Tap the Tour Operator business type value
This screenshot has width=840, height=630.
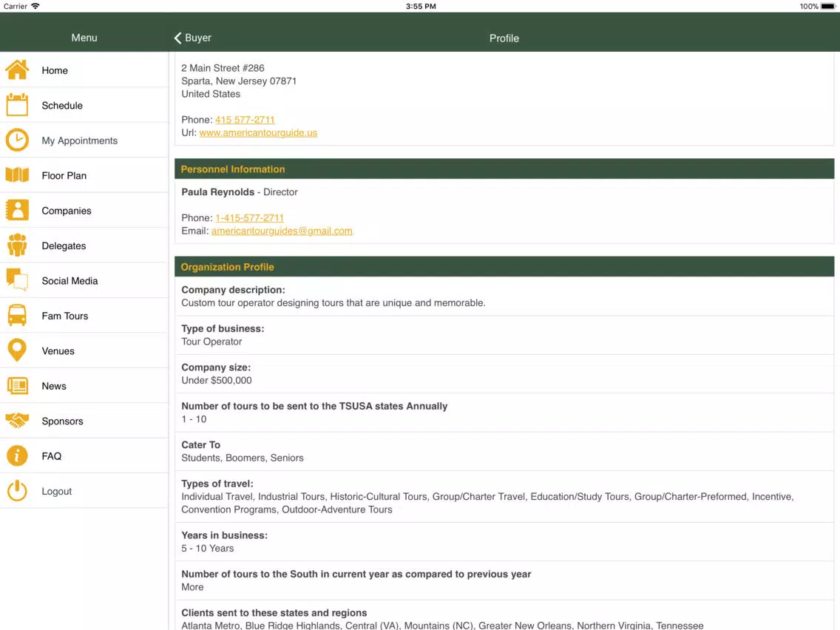click(x=211, y=342)
